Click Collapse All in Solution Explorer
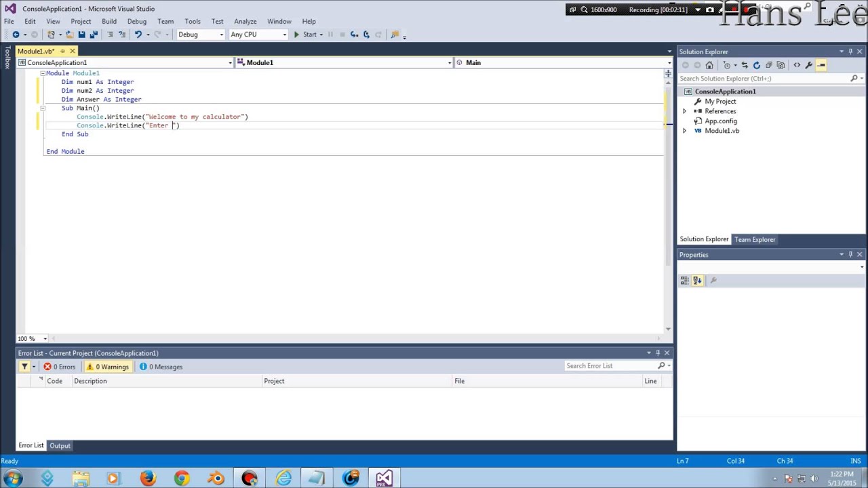The image size is (868, 488). pyautogui.click(x=769, y=65)
